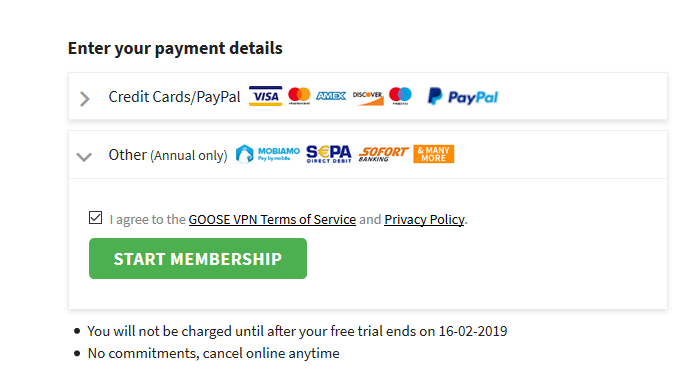The image size is (700, 385).
Task: Click the 'I agree to the' label text
Action: point(147,220)
